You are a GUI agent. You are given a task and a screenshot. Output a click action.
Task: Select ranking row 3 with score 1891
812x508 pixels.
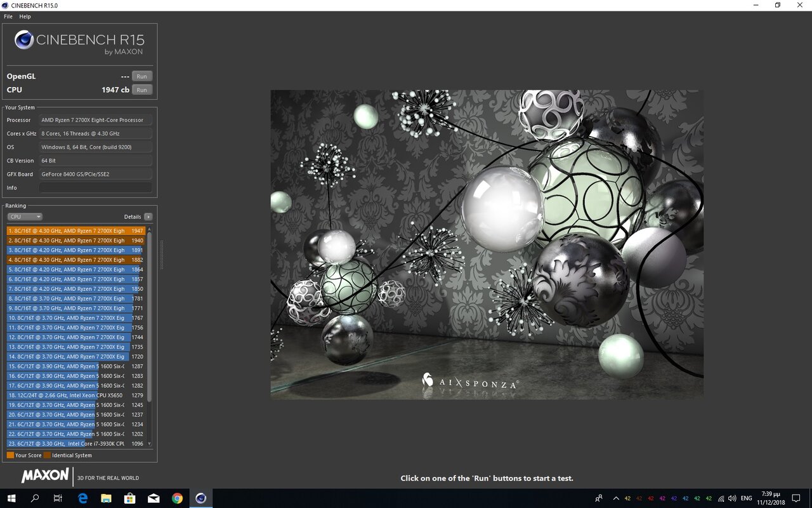pyautogui.click(x=76, y=250)
